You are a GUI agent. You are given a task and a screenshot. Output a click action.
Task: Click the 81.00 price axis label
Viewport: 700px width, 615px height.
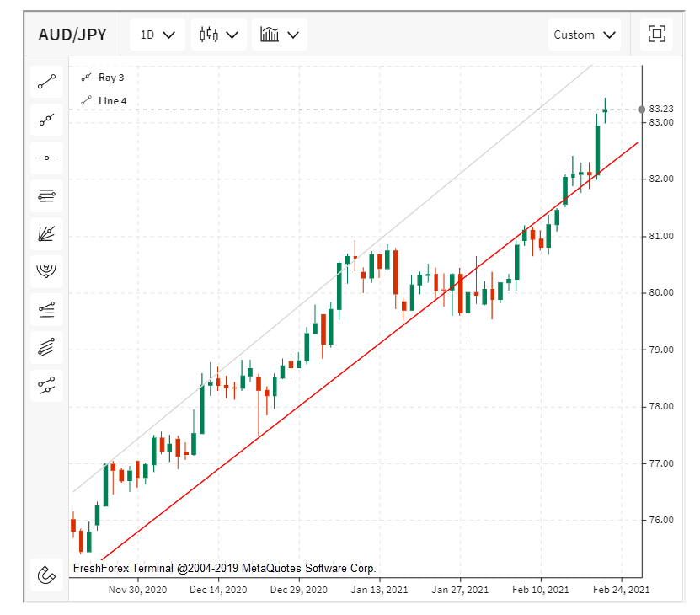661,236
